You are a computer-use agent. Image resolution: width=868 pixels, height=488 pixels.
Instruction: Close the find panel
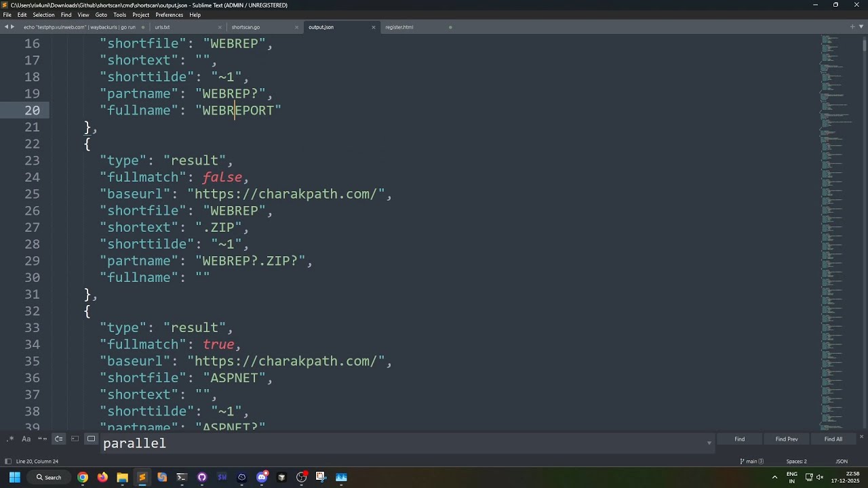(x=861, y=437)
